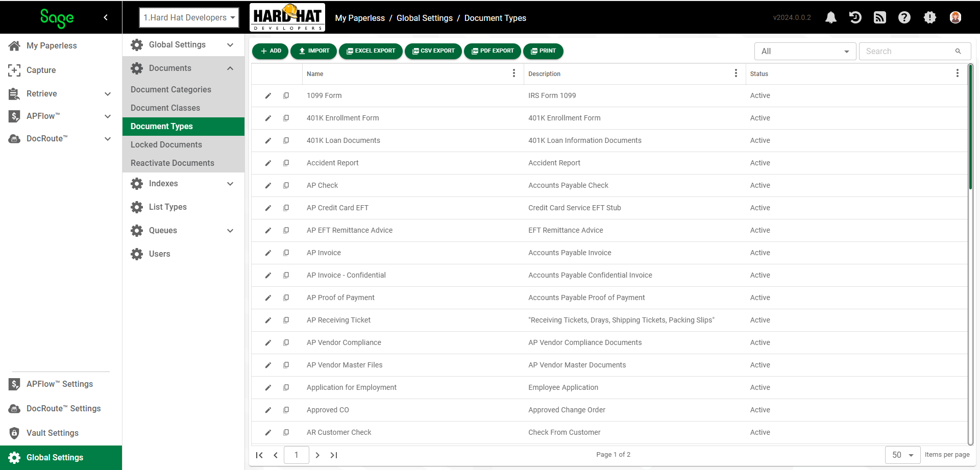Open the user profile avatar
Viewport: 980px width, 470px height.
click(955, 17)
